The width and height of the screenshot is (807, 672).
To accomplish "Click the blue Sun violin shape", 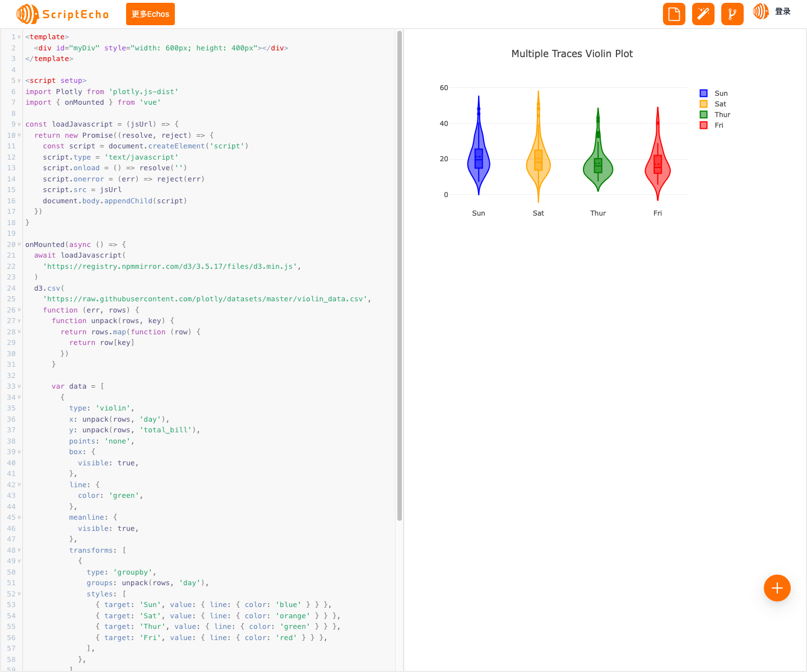I will (479, 160).
